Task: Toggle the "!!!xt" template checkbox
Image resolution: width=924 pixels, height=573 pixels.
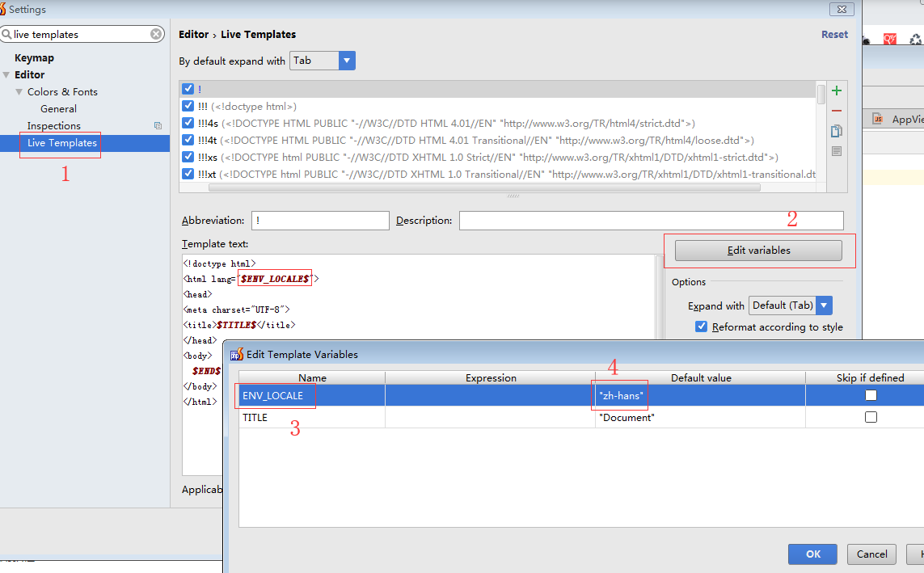Action: click(x=188, y=175)
